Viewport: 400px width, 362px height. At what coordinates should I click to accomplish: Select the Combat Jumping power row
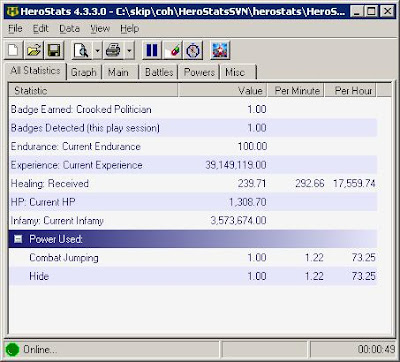193,257
